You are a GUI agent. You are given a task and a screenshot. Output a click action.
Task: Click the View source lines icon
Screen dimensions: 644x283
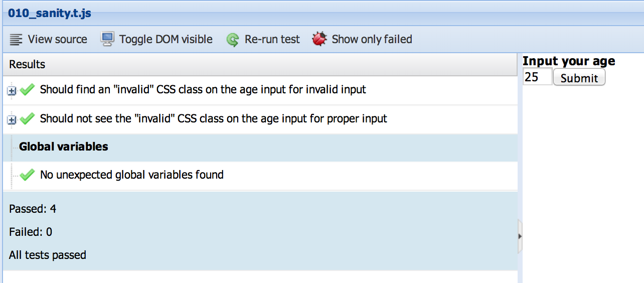[16, 40]
